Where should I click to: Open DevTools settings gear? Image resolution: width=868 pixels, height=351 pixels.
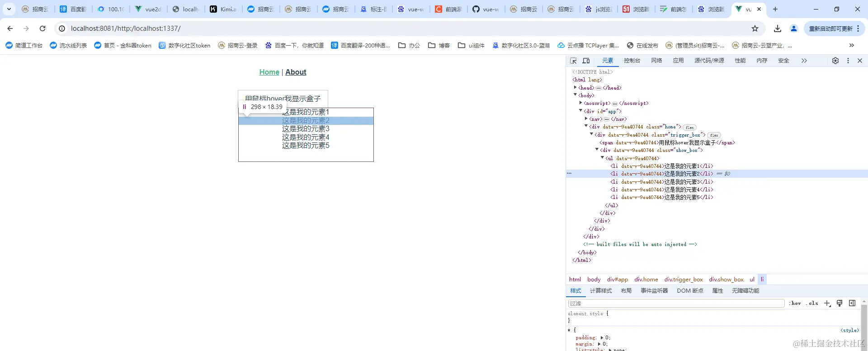pyautogui.click(x=835, y=61)
